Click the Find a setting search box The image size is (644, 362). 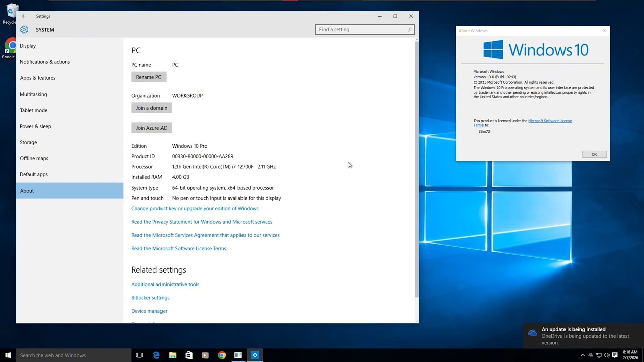[365, 29]
